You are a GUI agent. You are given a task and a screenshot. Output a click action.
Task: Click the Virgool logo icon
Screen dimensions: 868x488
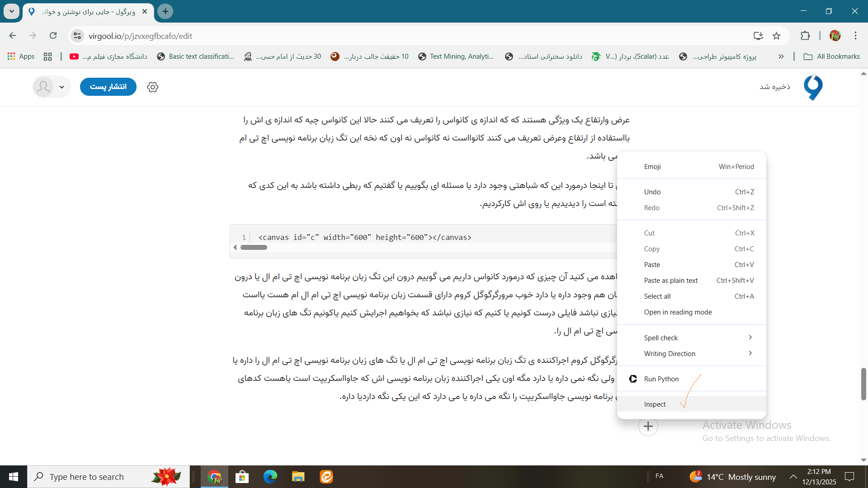pyautogui.click(x=813, y=87)
